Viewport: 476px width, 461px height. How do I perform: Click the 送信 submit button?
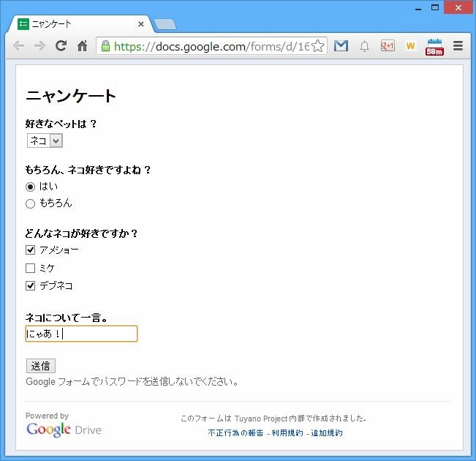(x=40, y=366)
